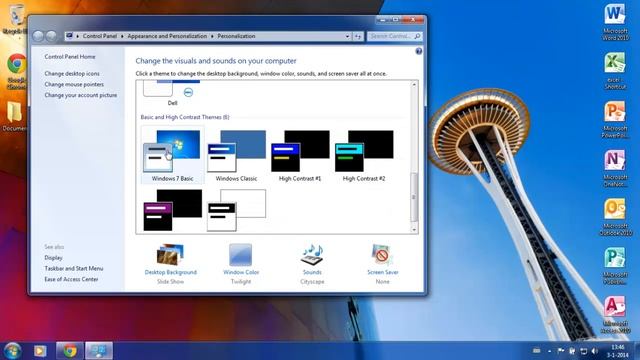
Task: Click the search magnifier icon
Action: point(417,36)
